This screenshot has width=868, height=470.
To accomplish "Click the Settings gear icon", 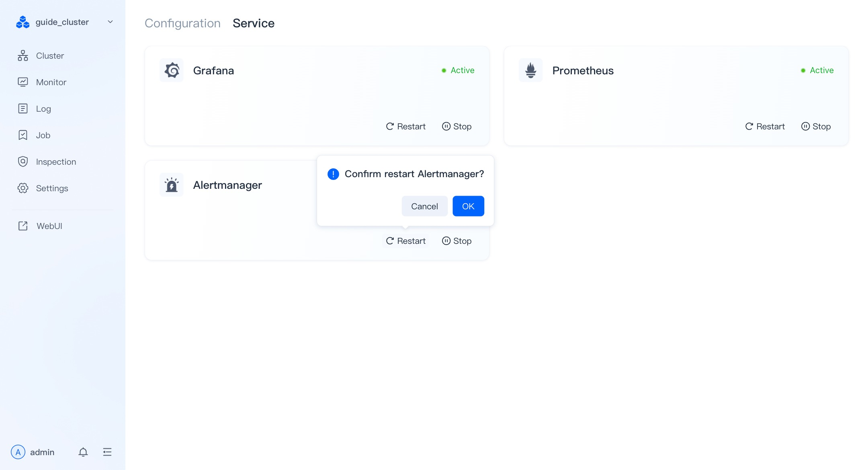I will click(x=23, y=188).
